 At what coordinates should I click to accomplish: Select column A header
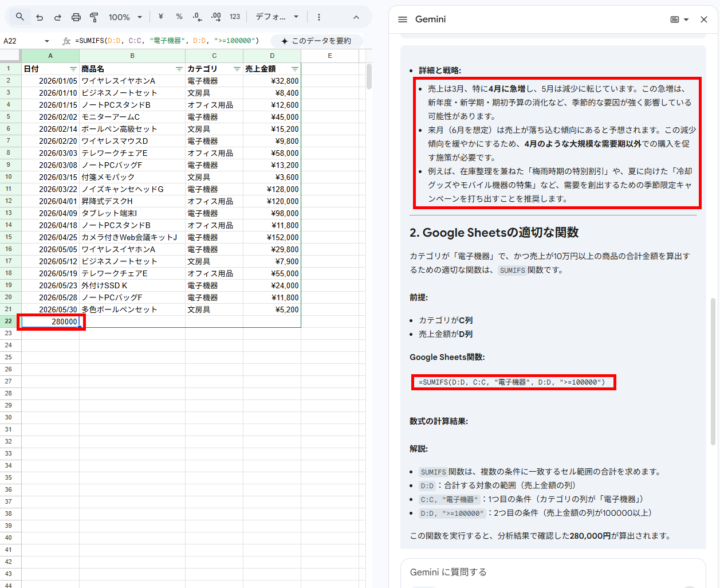click(50, 56)
